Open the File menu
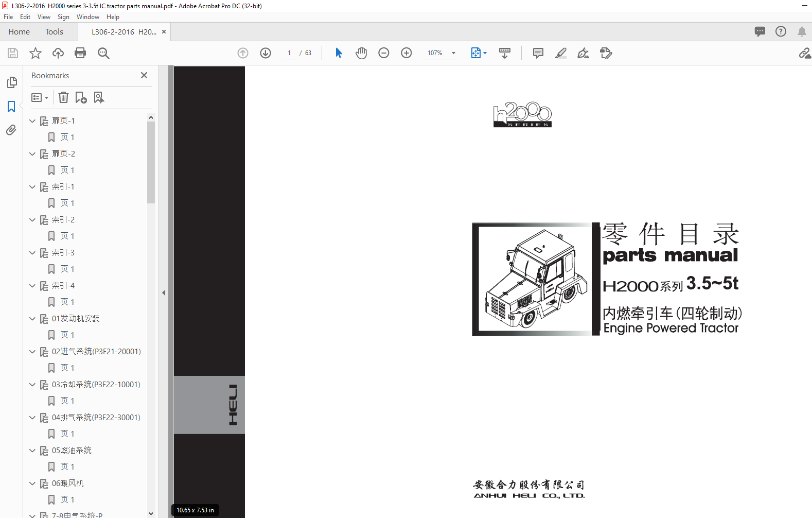 8,17
